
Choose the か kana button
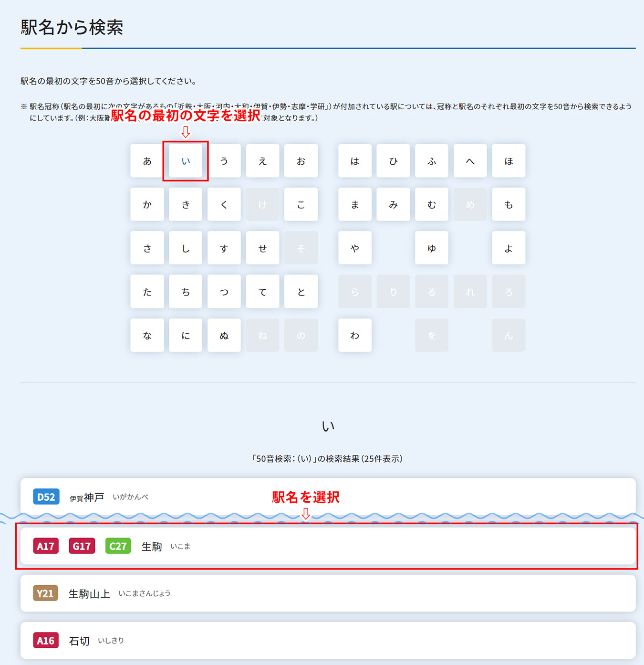point(147,204)
